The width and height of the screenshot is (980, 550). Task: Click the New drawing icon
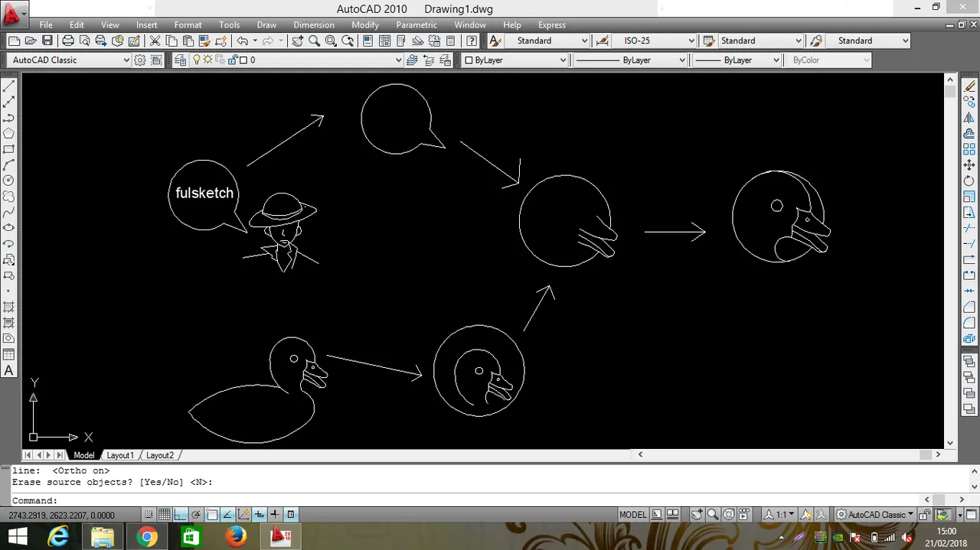pyautogui.click(x=14, y=41)
